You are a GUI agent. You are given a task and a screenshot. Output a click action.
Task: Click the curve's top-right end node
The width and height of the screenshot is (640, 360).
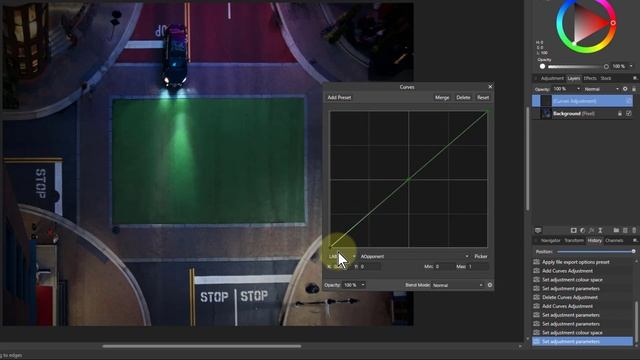point(486,112)
